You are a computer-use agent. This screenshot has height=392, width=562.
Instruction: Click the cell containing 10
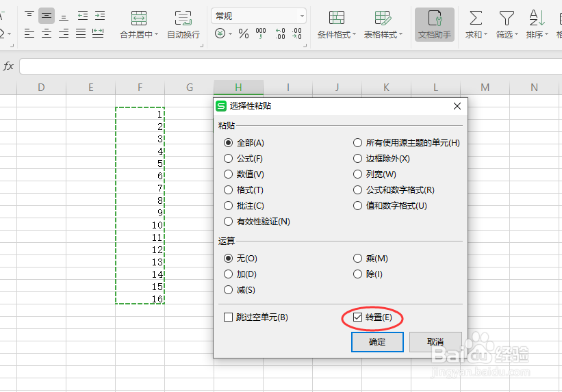(140, 224)
